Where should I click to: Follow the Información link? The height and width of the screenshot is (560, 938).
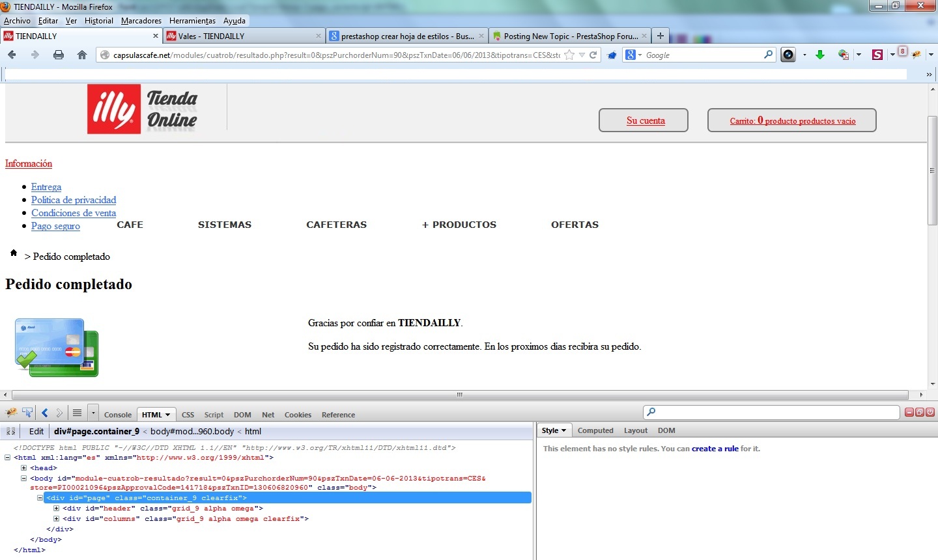coord(29,163)
